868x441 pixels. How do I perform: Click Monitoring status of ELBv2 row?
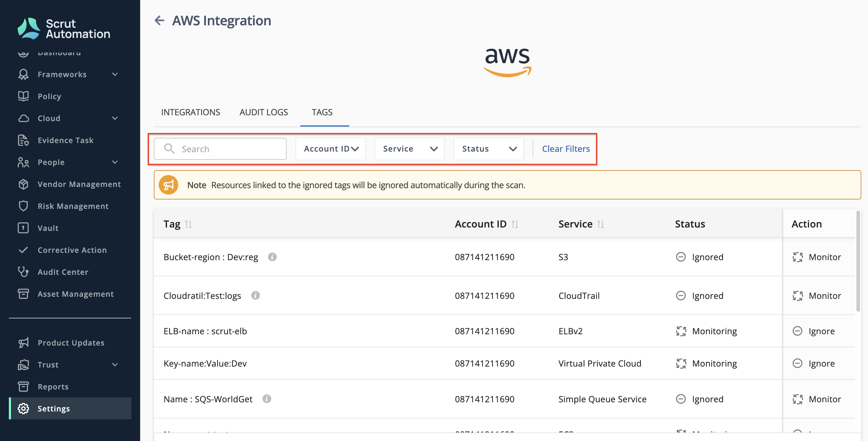[707, 331]
